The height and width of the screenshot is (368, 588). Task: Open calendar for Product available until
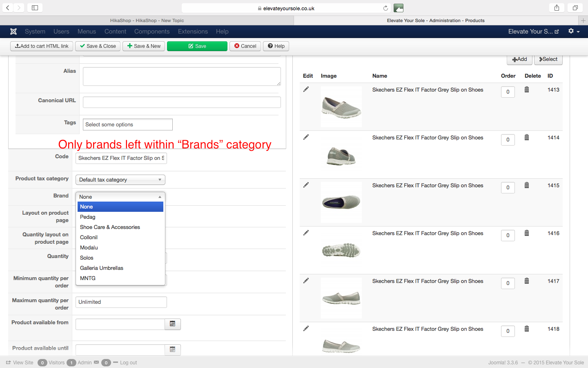point(173,350)
